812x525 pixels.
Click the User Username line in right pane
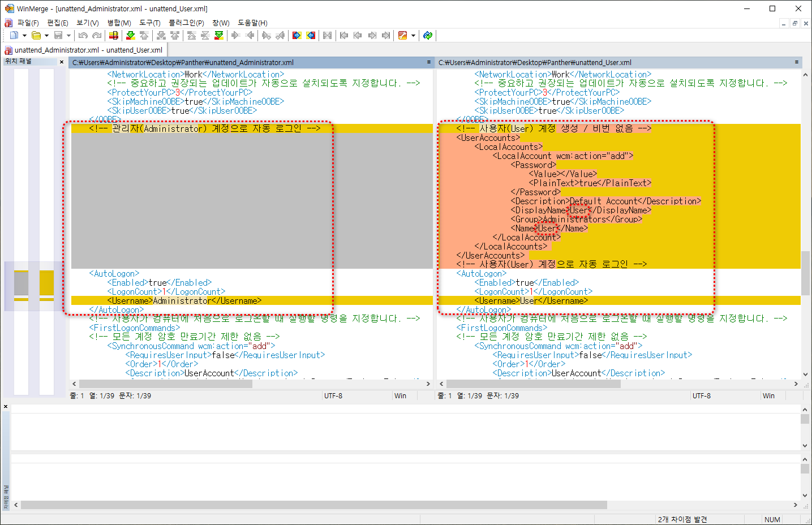[x=620, y=300]
